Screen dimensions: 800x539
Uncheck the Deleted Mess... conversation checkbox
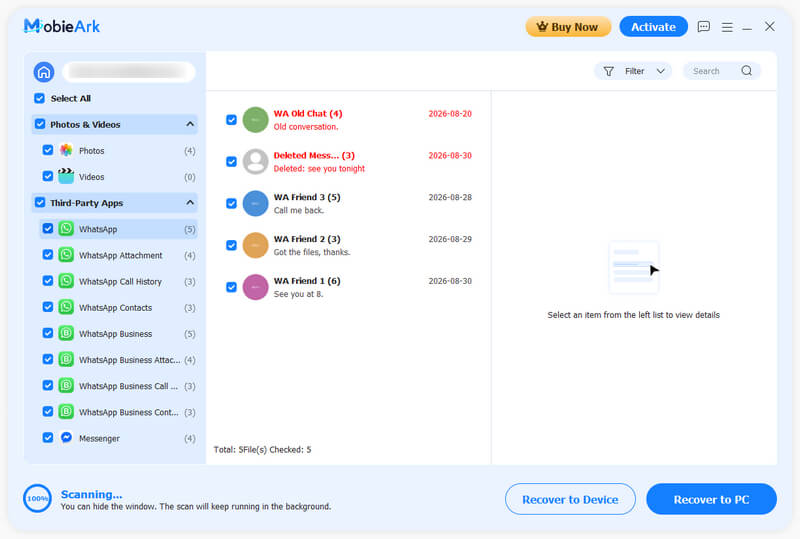point(232,162)
